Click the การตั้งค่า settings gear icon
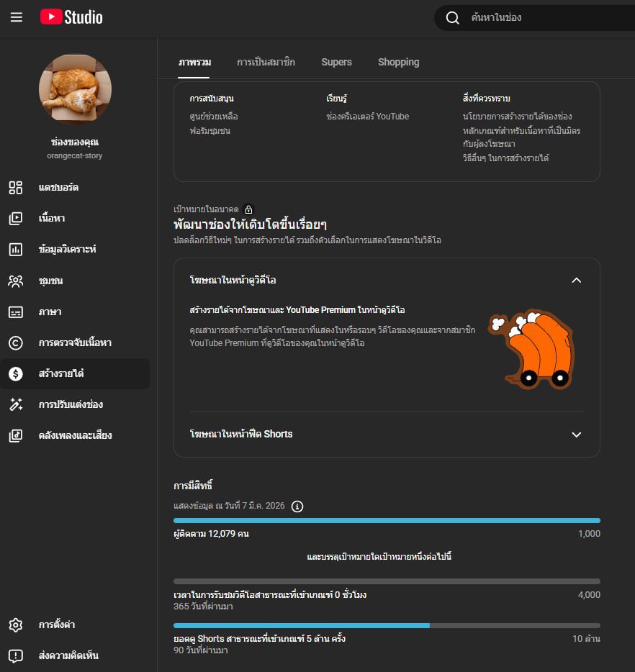This screenshot has height=672, width=635. click(x=16, y=625)
